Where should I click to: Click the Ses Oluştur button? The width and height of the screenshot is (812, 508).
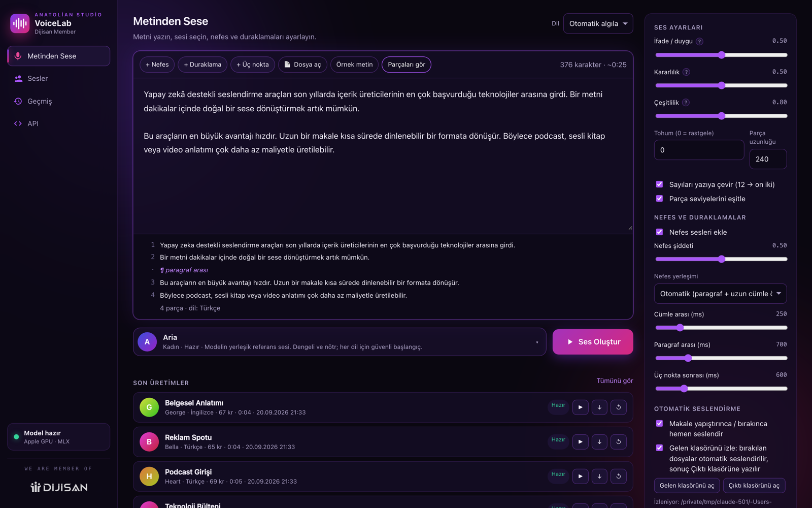click(x=593, y=342)
